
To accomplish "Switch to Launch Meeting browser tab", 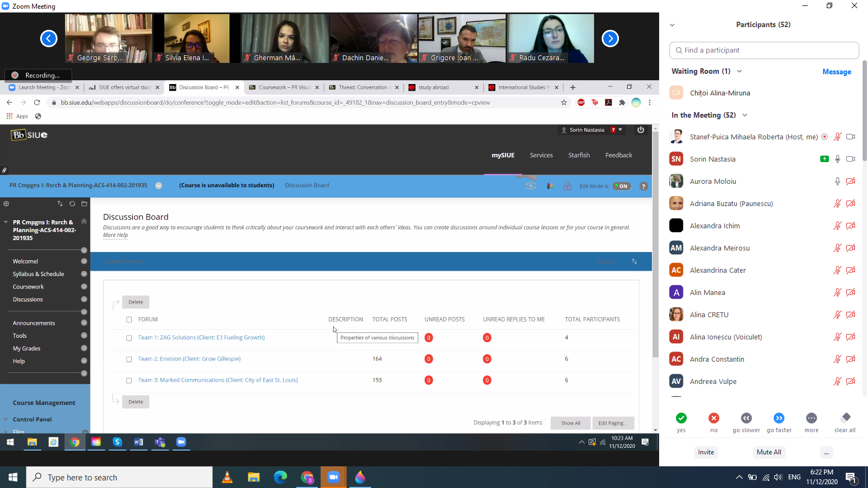I will [x=44, y=87].
